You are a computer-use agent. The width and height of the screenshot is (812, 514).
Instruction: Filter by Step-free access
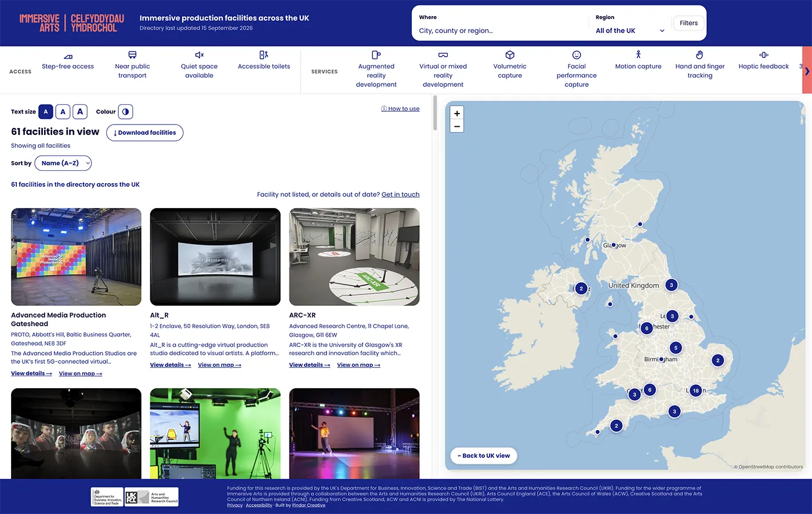tap(68, 61)
